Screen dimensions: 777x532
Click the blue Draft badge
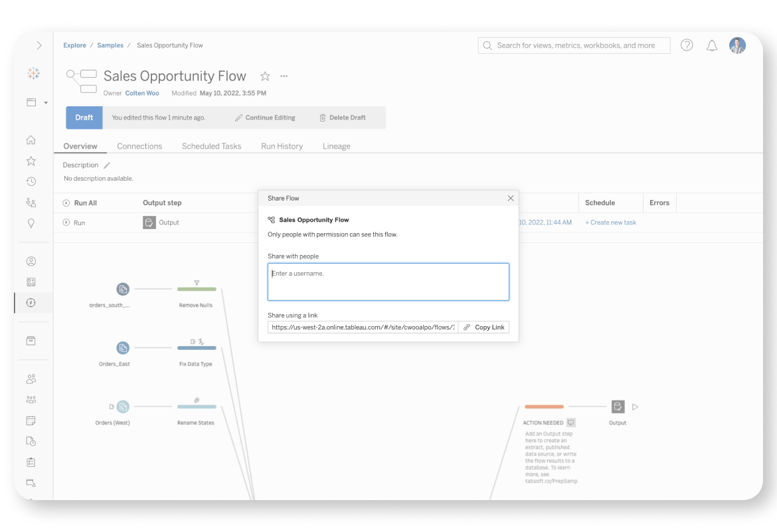(x=84, y=118)
